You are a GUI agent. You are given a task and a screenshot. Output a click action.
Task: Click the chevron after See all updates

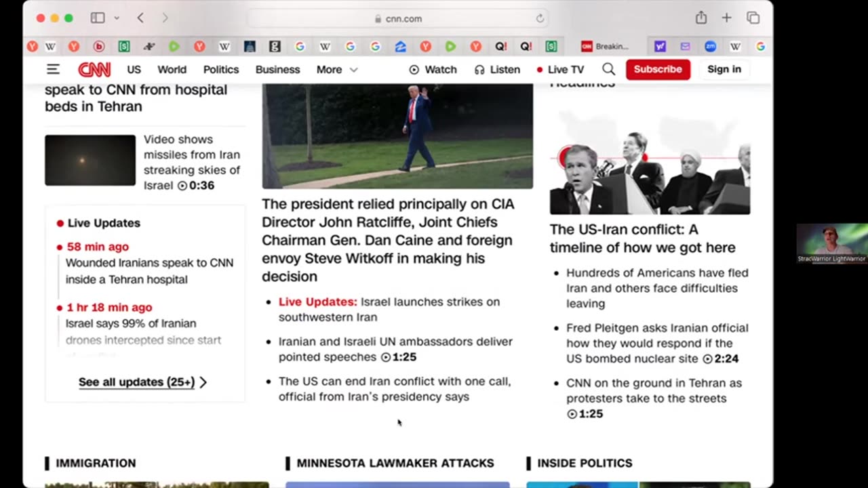coord(203,382)
